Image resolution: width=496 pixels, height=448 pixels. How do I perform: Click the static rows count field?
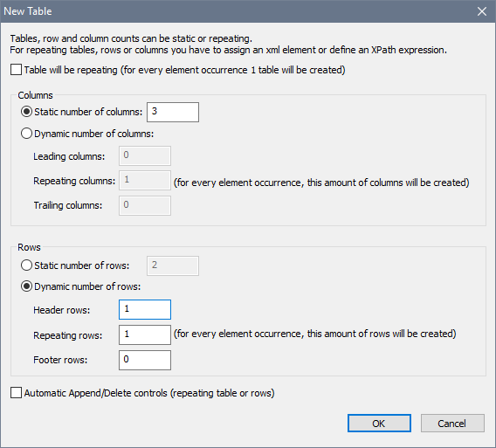click(173, 265)
